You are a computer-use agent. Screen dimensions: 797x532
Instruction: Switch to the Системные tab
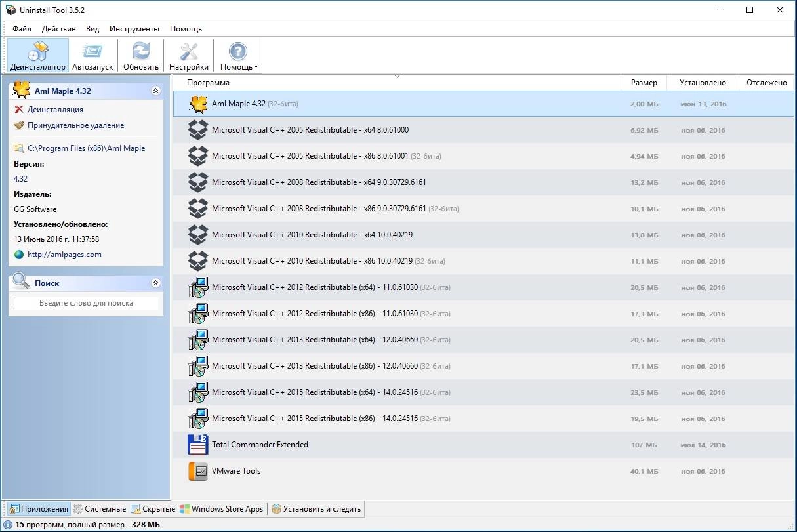pos(99,509)
